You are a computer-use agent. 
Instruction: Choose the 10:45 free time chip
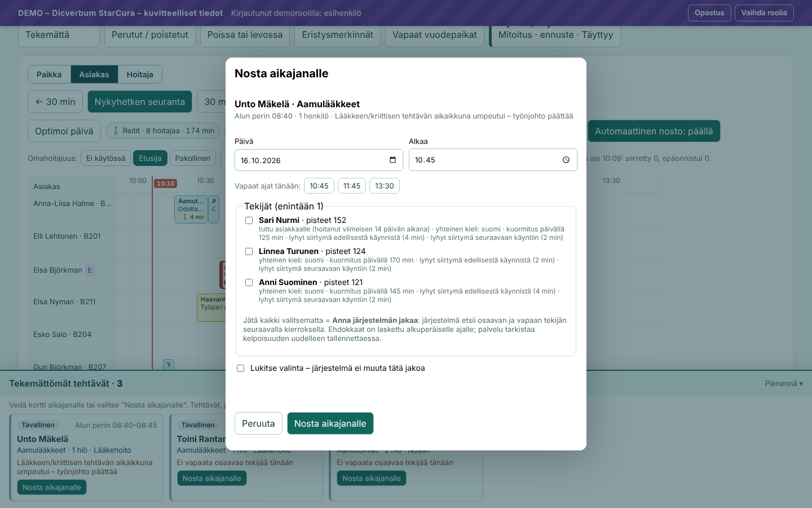click(x=319, y=186)
